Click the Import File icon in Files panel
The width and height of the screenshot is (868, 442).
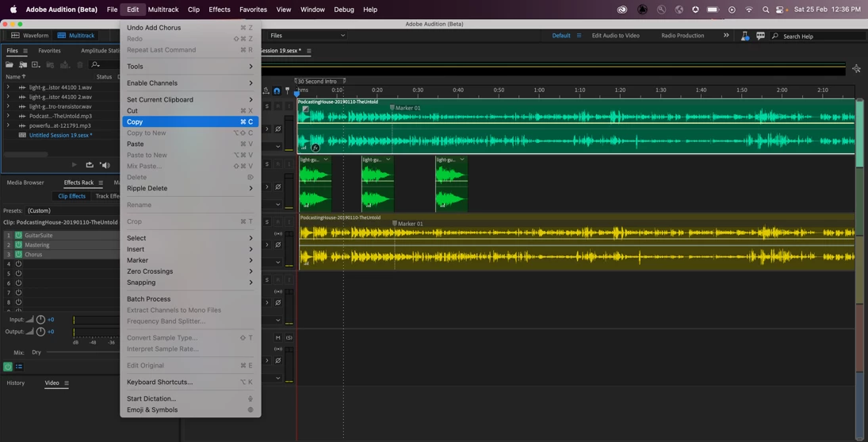pos(23,65)
